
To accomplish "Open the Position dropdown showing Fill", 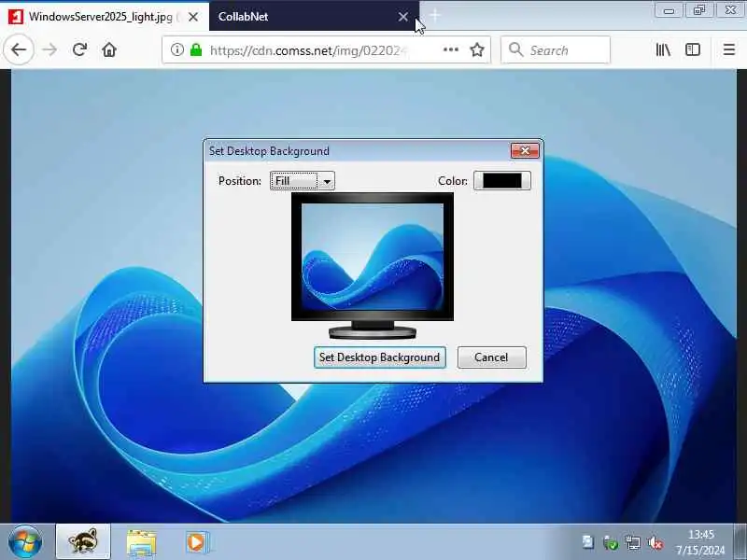I will point(302,181).
